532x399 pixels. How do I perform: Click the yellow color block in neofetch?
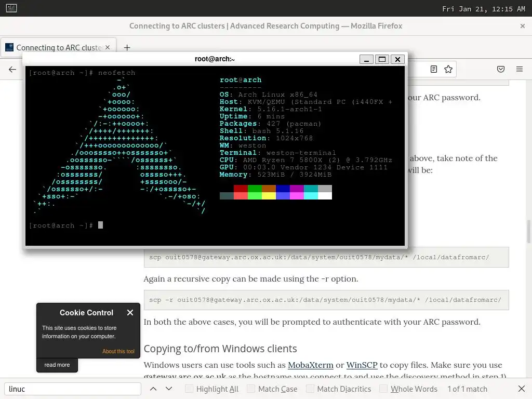[269, 195]
